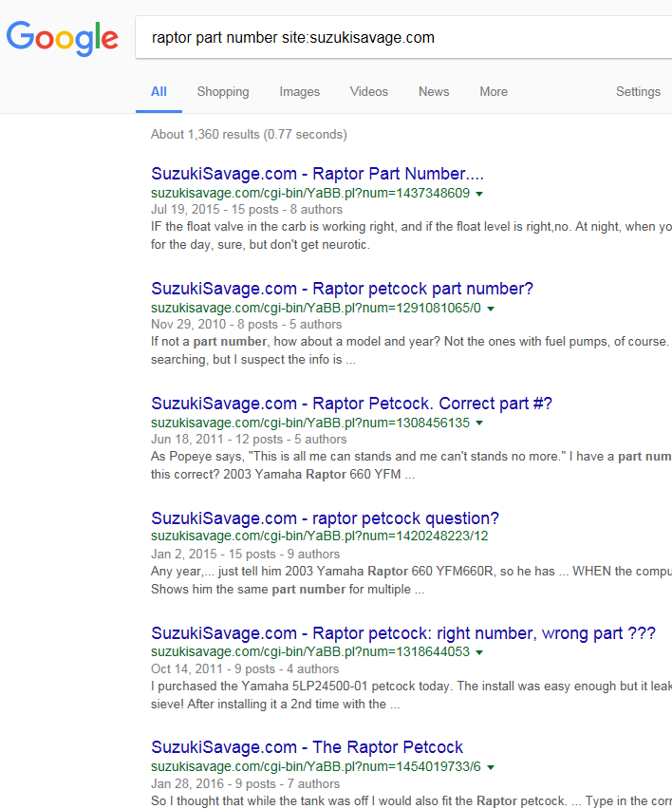This screenshot has width=672, height=809.
Task: Open the 'raptor petcock question?' result
Action: (x=325, y=518)
